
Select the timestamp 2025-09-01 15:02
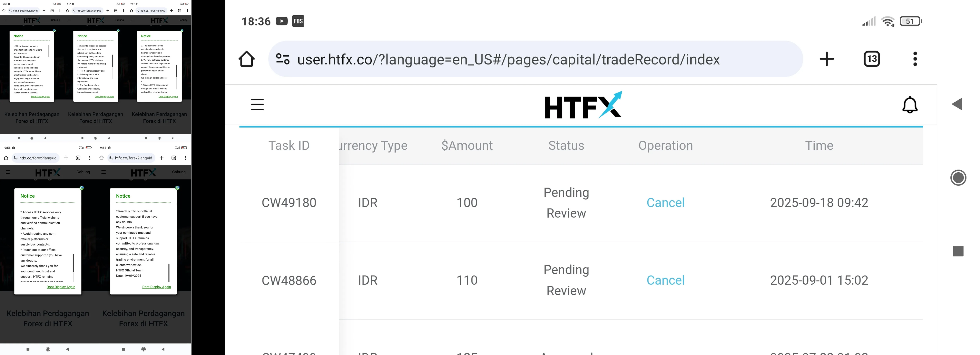[x=819, y=280]
